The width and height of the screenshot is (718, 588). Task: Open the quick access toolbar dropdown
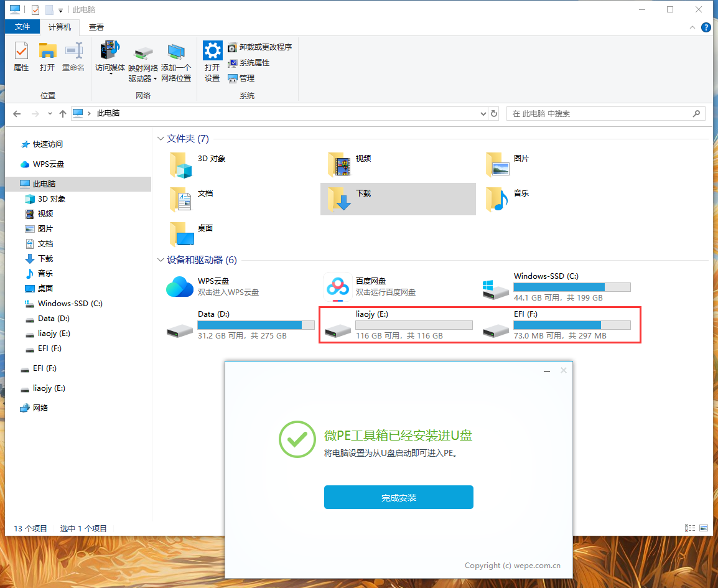pyautogui.click(x=60, y=10)
